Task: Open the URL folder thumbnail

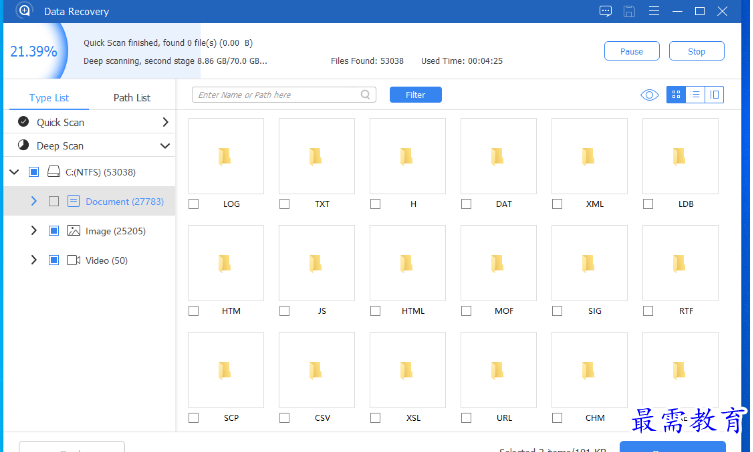Action: click(x=498, y=370)
